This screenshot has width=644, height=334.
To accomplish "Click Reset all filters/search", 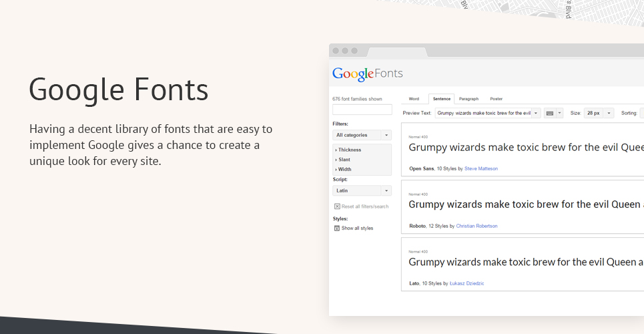I will pos(365,206).
